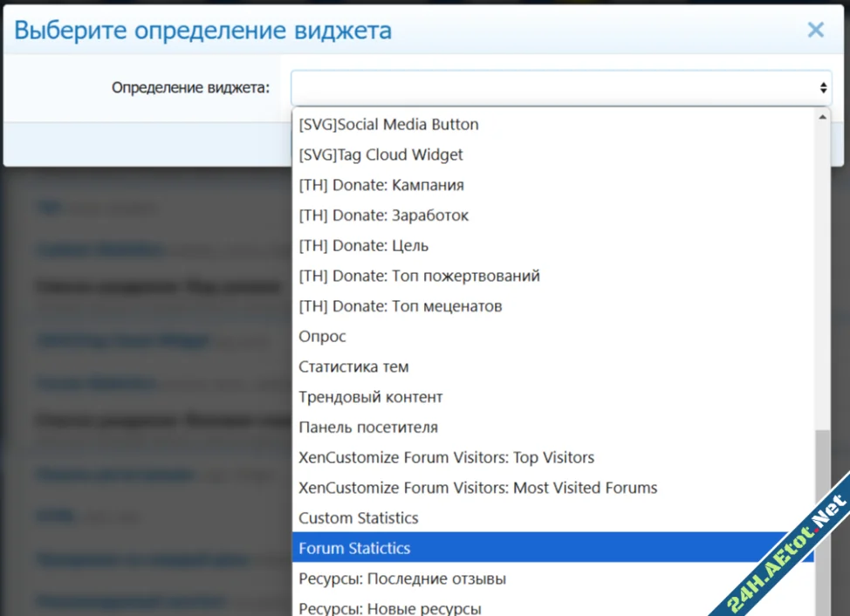Pick [TH] Donate: Заработок entry

coord(385,216)
